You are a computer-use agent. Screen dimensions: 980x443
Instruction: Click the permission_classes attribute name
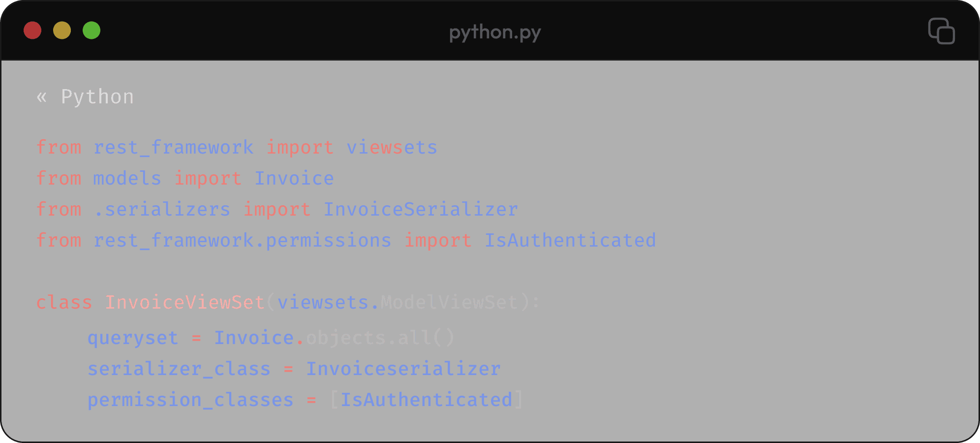190,400
